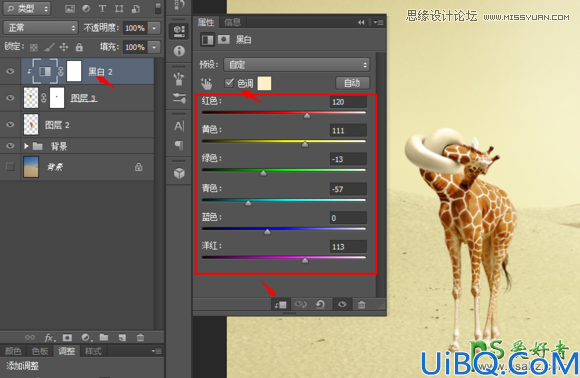
Task: Create a new group folder icon
Action: coord(104,337)
